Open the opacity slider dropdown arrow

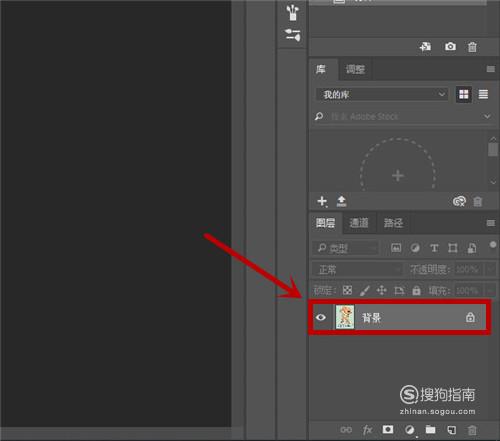(x=490, y=269)
